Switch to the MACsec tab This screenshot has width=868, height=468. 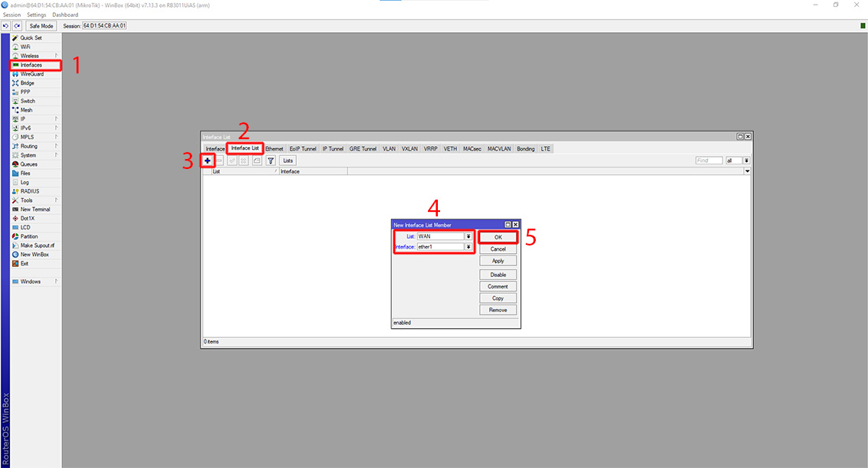pyautogui.click(x=472, y=149)
